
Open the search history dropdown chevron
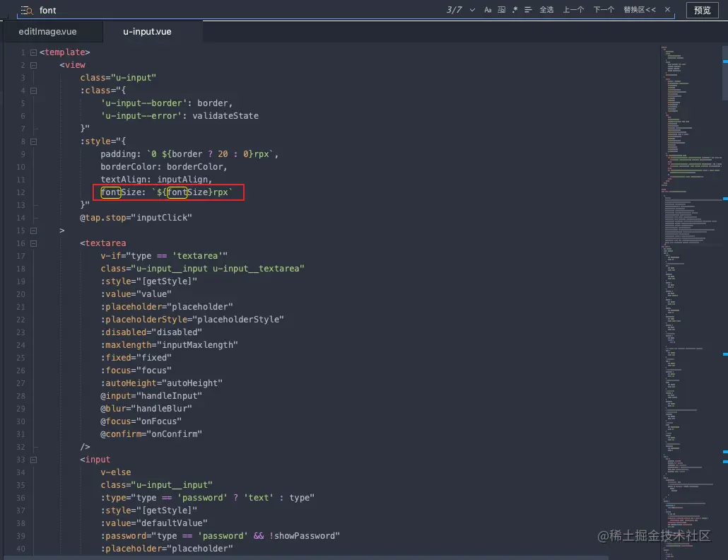(472, 10)
